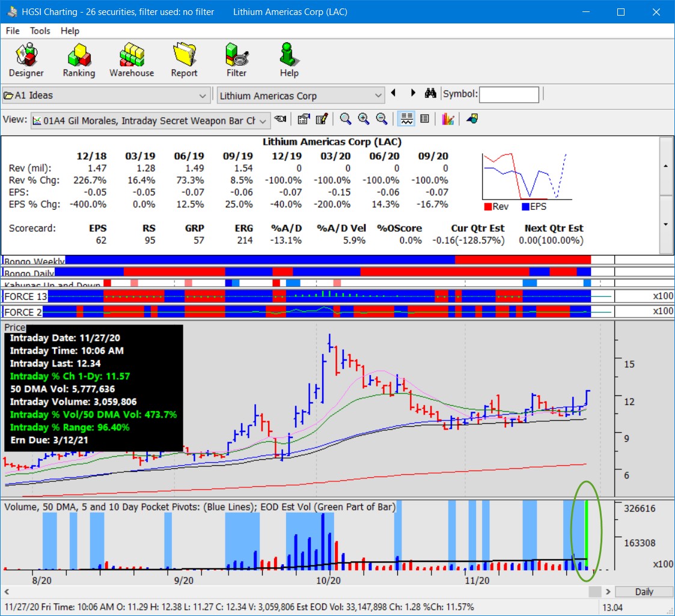Open the Designer tool
675x616 pixels.
(x=26, y=60)
